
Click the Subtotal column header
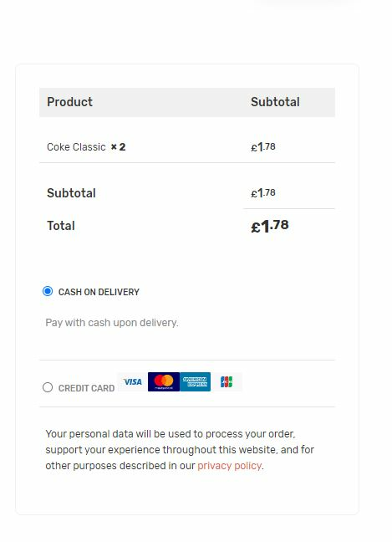[x=275, y=102]
